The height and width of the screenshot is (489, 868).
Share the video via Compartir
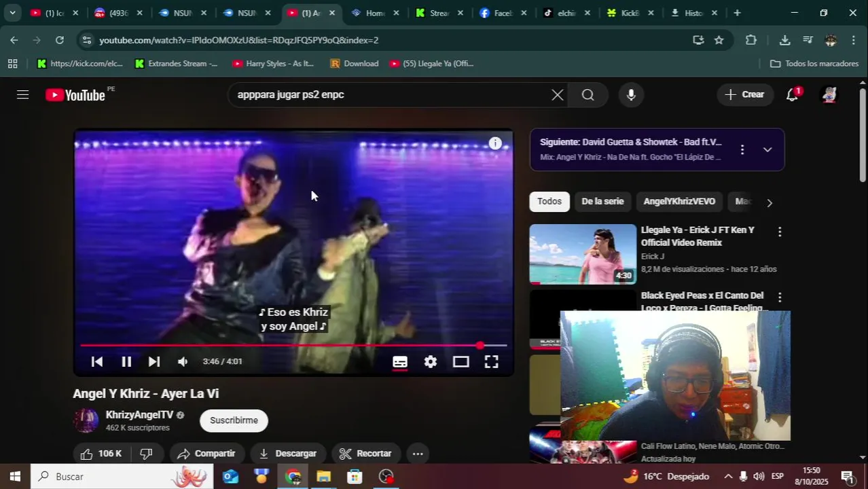point(206,454)
